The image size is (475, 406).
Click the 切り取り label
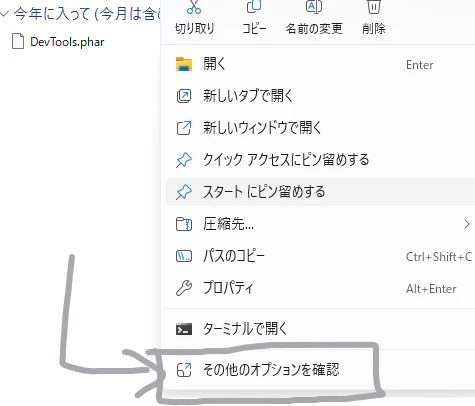tap(194, 29)
